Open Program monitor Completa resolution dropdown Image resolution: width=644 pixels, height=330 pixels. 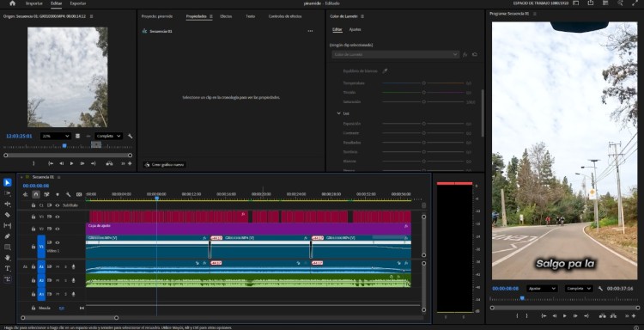coord(579,289)
